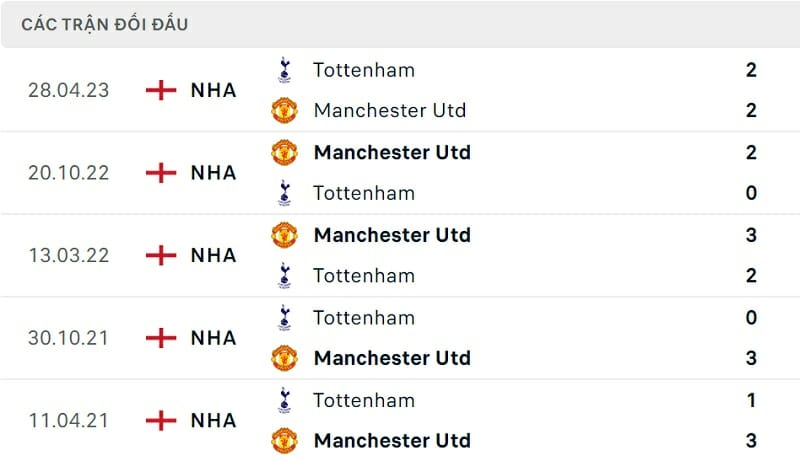
Task: Open Manchester Utd name in 28.04.23 match
Action: [x=389, y=110]
